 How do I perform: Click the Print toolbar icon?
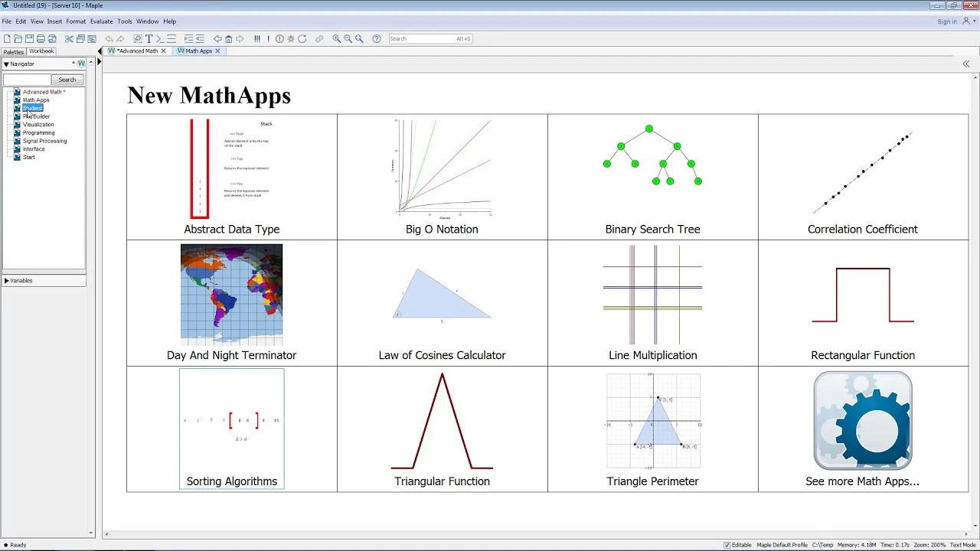point(41,38)
